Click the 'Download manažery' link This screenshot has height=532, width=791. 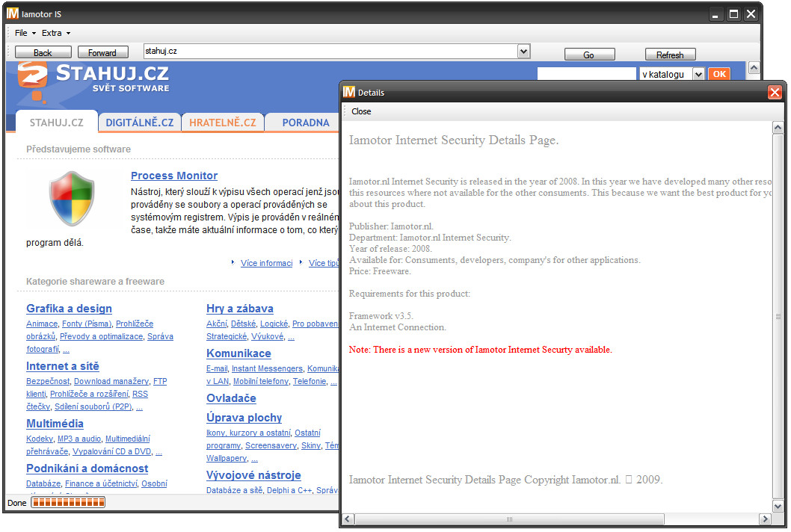tap(111, 381)
